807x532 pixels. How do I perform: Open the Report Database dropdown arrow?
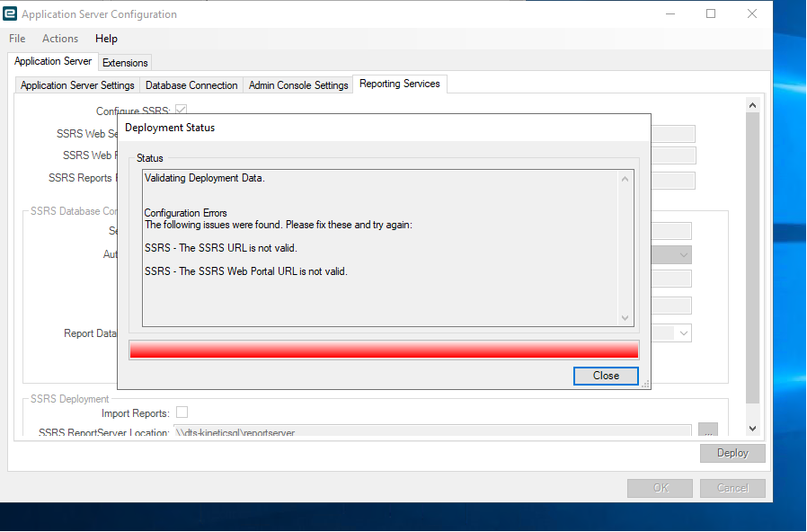point(684,333)
